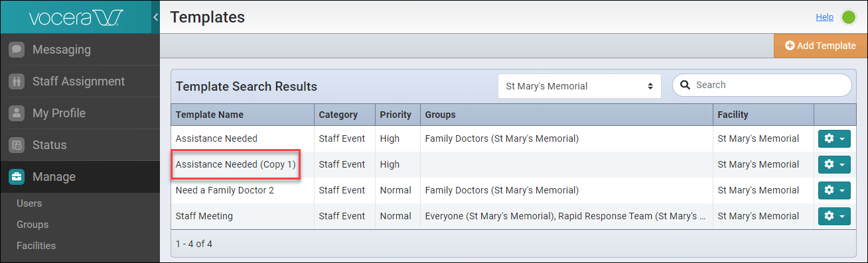Image resolution: width=868 pixels, height=263 pixels.
Task: Collapse sidebar with the left chevron
Action: pos(155,17)
